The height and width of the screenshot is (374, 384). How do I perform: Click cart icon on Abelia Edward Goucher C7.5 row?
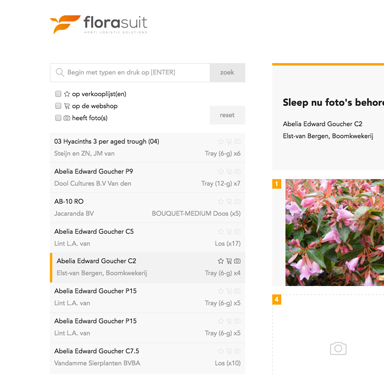(x=229, y=351)
